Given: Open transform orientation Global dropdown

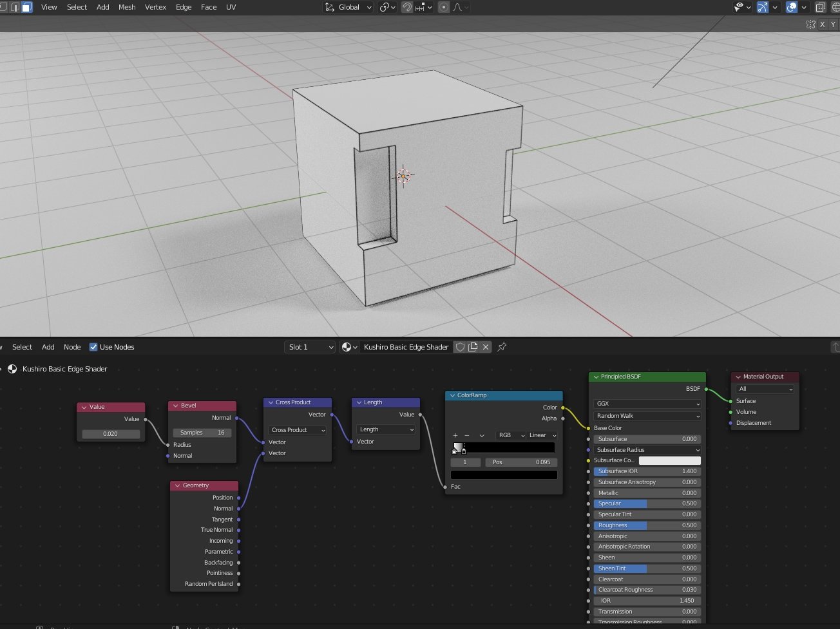Looking at the screenshot, I should (x=348, y=7).
